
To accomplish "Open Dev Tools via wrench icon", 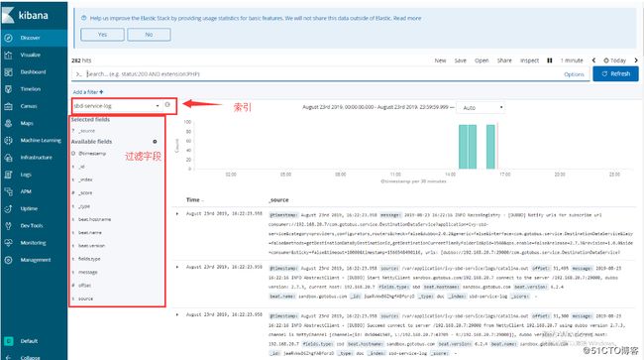I will click(x=8, y=225).
